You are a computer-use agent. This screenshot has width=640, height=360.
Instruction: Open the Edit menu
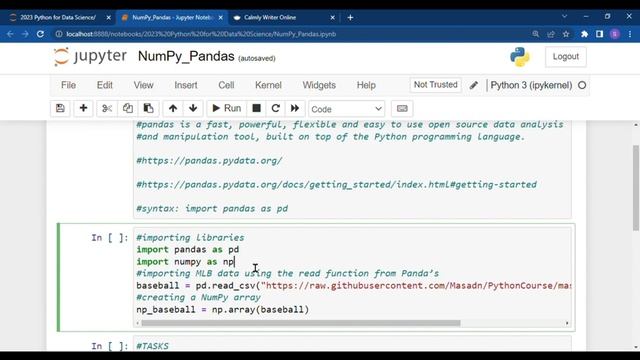[x=104, y=85]
